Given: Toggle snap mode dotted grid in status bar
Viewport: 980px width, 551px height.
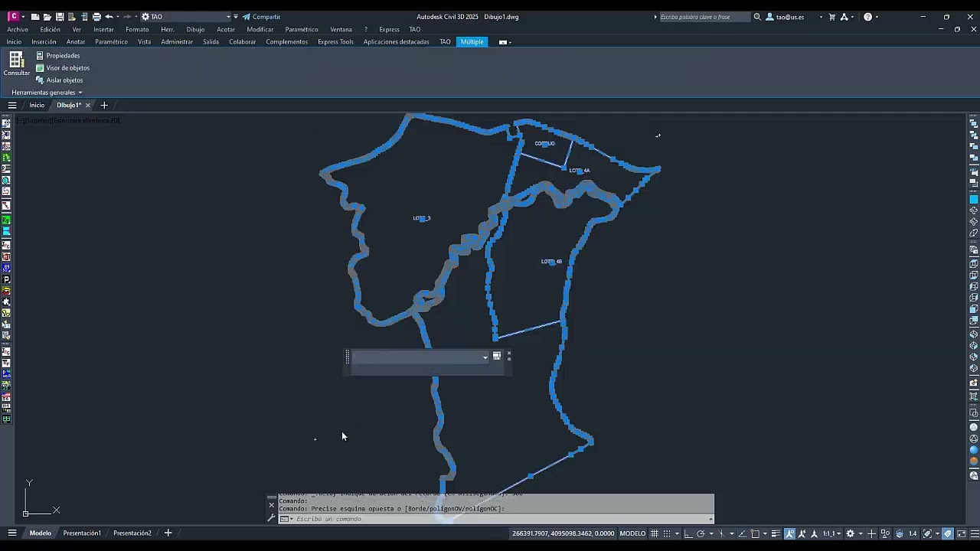Looking at the screenshot, I should pyautogui.click(x=667, y=533).
